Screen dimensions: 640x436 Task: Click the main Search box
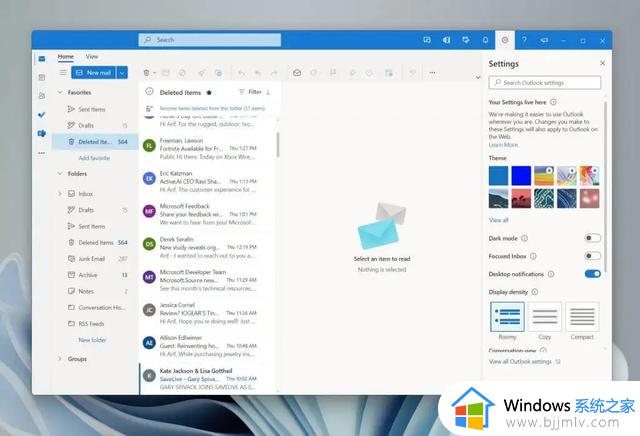coord(210,40)
